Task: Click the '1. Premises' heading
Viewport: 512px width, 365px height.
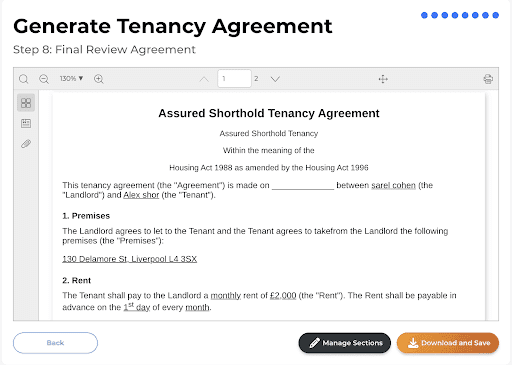Action: point(86,216)
